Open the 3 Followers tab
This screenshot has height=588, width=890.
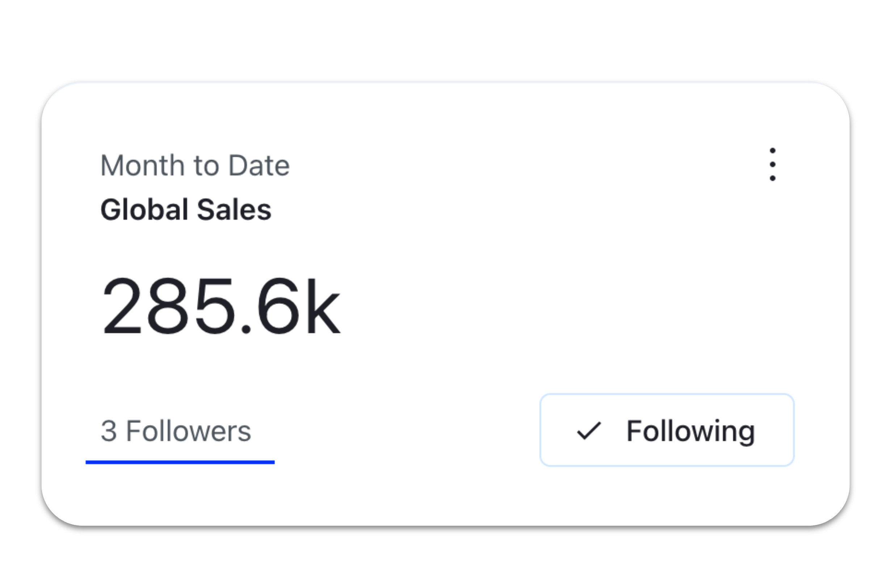point(176,431)
